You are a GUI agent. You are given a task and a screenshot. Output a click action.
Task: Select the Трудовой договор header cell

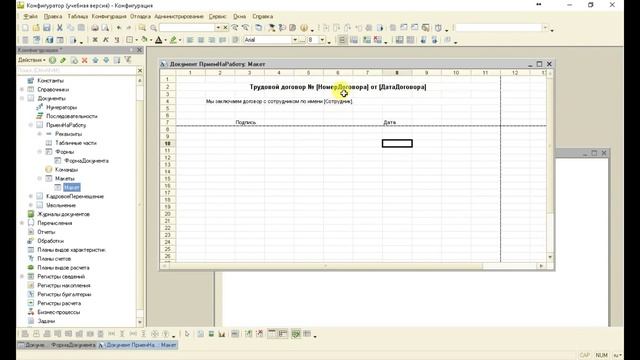338,87
